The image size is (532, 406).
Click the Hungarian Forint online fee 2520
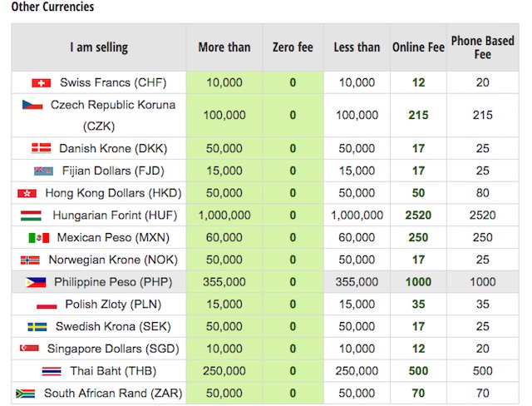click(418, 215)
